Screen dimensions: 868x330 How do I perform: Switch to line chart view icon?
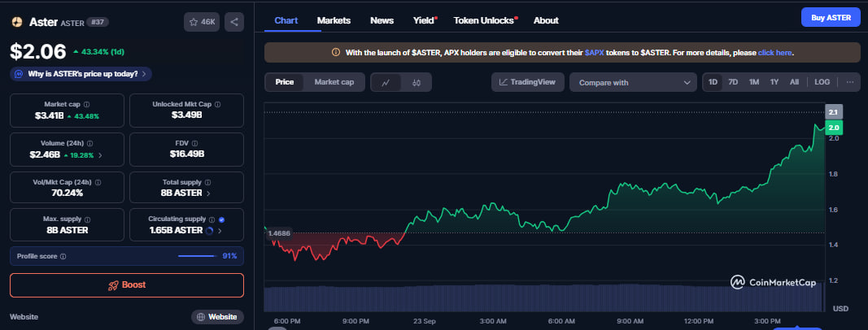(386, 82)
